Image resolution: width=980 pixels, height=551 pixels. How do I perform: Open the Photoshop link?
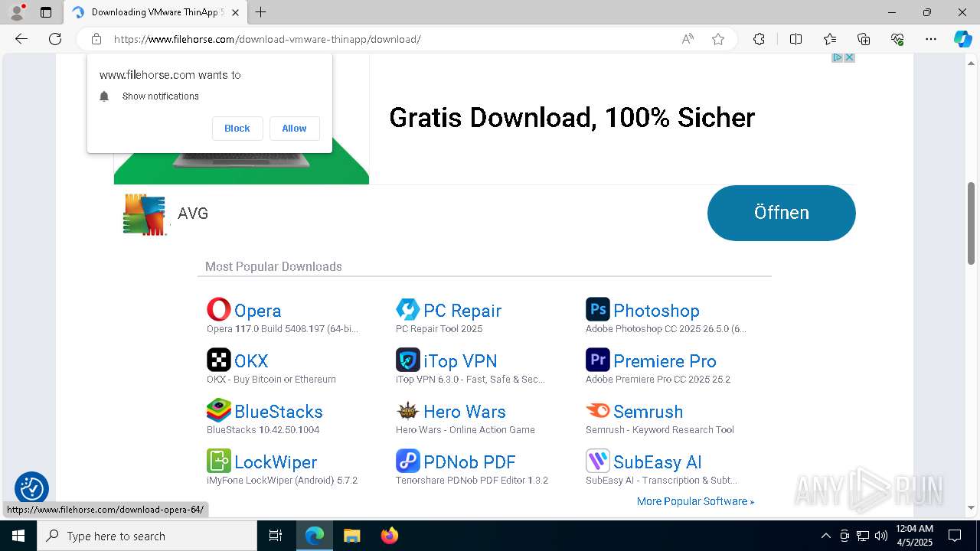click(x=656, y=311)
